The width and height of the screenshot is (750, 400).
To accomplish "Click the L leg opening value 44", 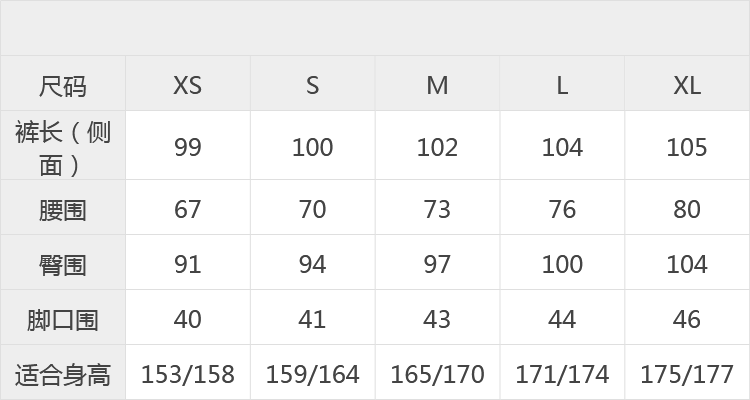I will 562,317.
